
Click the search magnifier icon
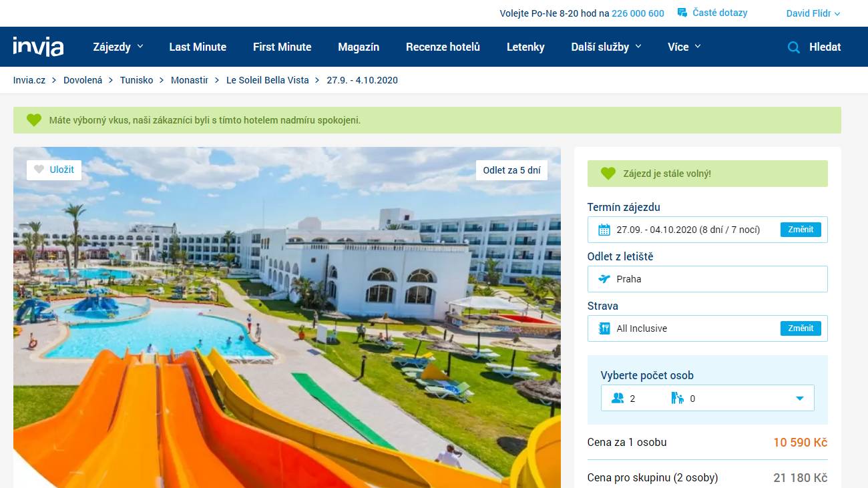point(793,47)
